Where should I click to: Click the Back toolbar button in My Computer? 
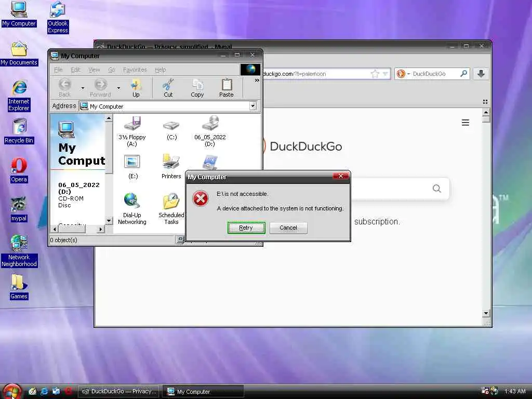64,88
